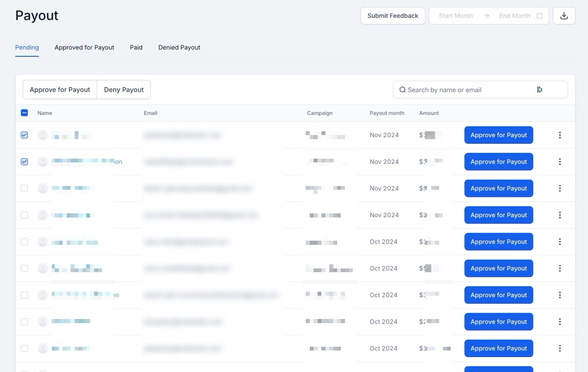This screenshot has height=372, width=588.
Task: Click the download export icon button
Action: click(564, 16)
